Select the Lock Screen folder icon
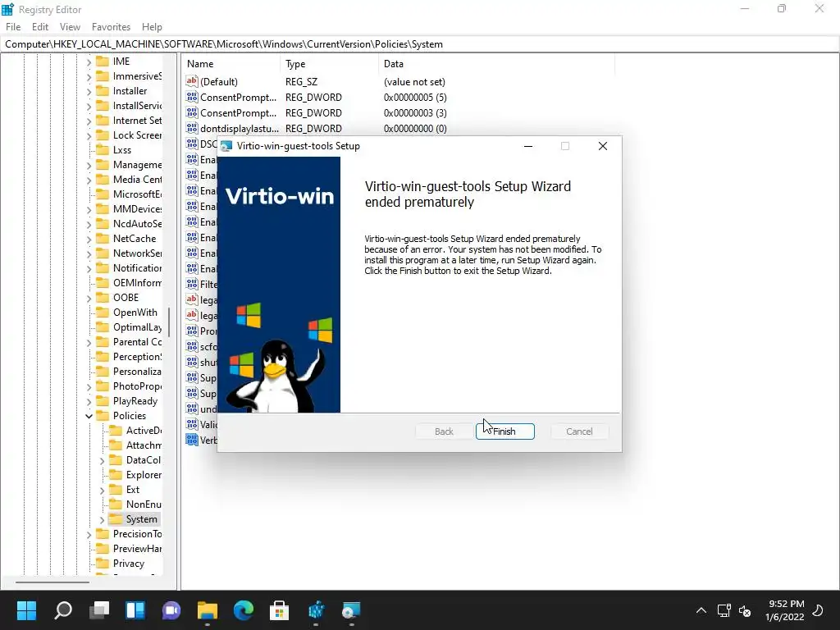The width and height of the screenshot is (840, 630). tap(103, 135)
